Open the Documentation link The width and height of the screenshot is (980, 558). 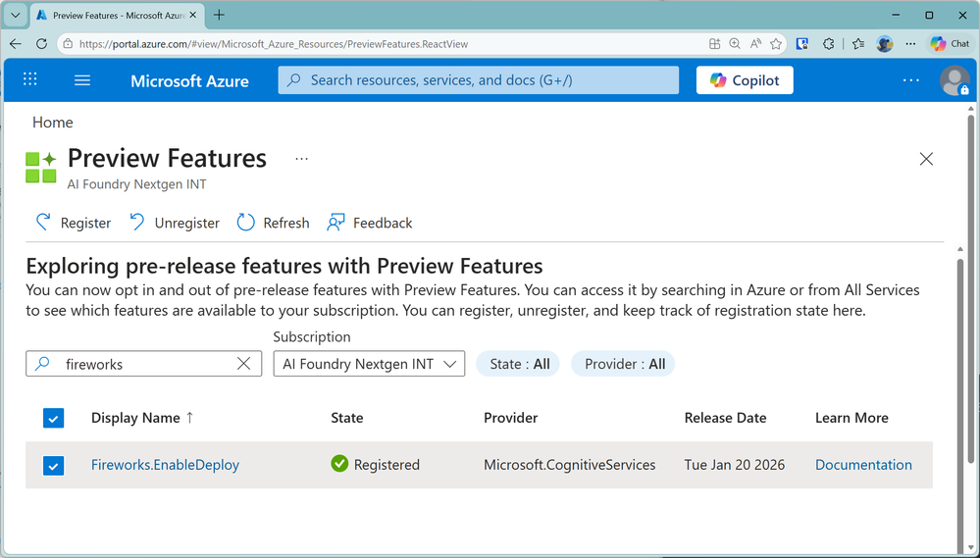(x=863, y=465)
